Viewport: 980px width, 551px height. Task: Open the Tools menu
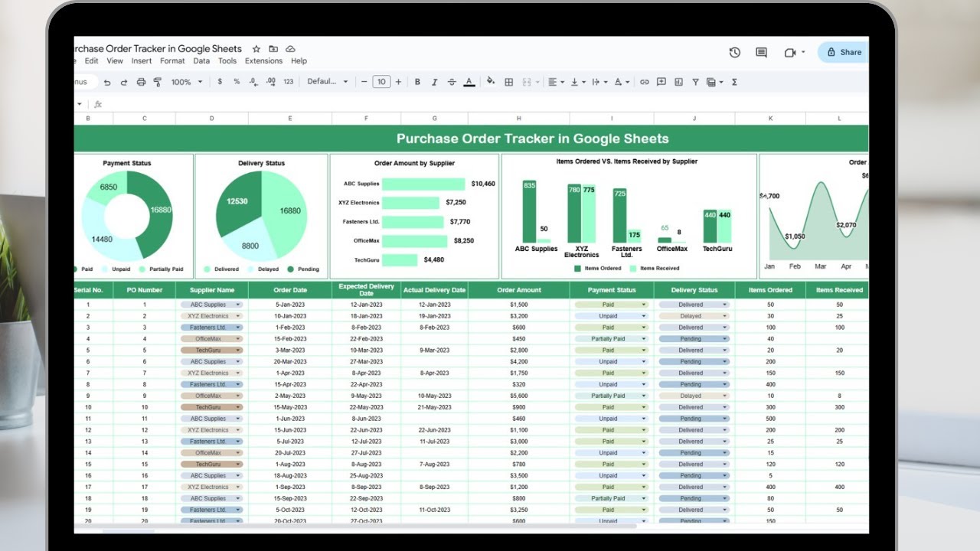coord(227,60)
